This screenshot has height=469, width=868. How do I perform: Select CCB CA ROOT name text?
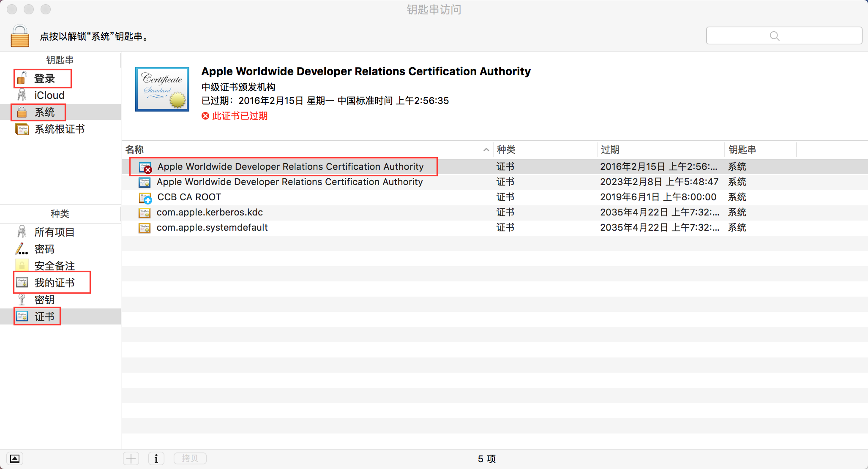(x=189, y=197)
